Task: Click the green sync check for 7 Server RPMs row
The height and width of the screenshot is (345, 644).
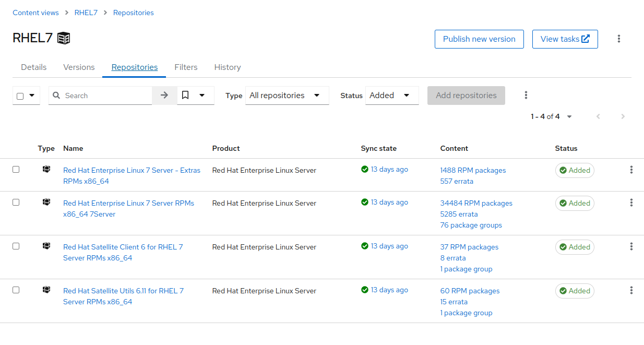Action: [365, 202]
